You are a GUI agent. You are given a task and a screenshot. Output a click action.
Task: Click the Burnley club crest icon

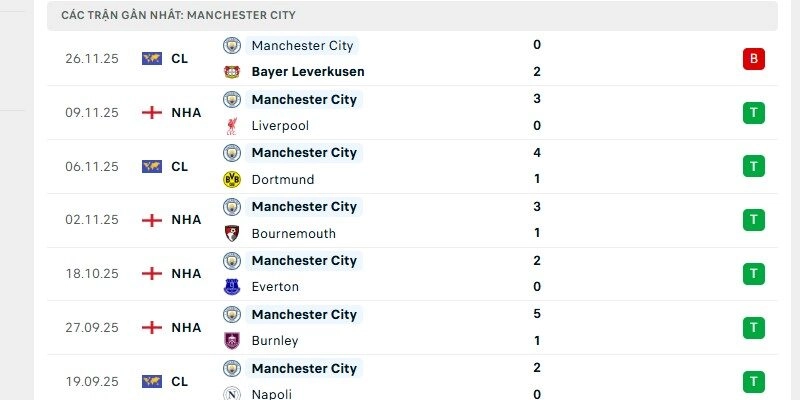[x=232, y=341]
